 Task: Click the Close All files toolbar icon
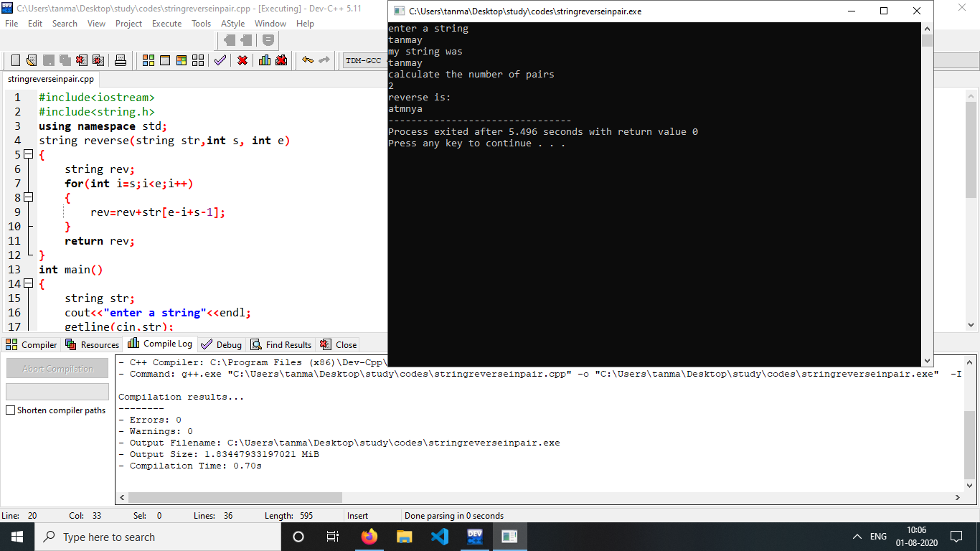(x=98, y=60)
